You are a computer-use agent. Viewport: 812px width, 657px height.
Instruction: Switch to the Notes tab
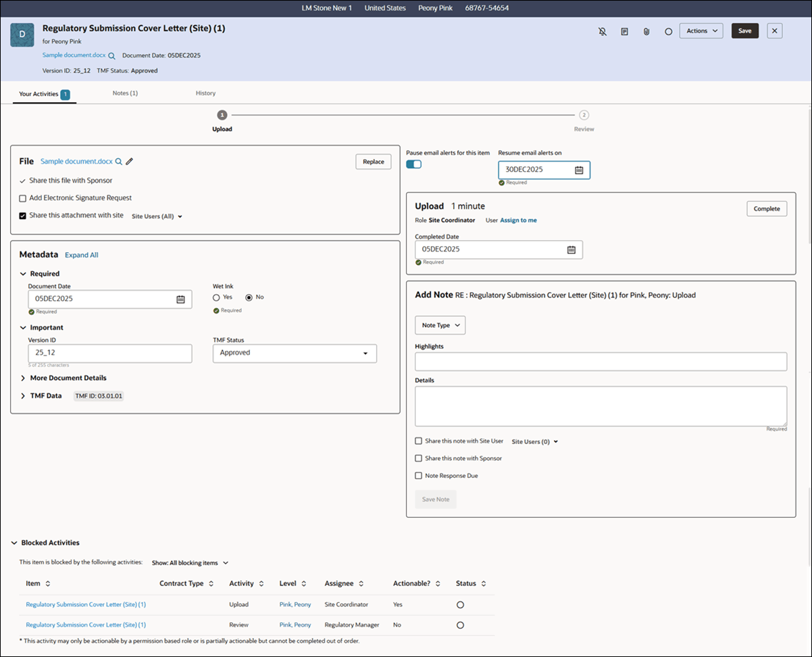(124, 93)
